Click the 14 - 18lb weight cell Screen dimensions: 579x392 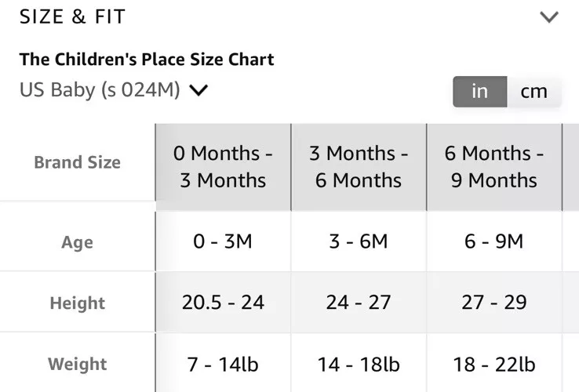click(359, 365)
